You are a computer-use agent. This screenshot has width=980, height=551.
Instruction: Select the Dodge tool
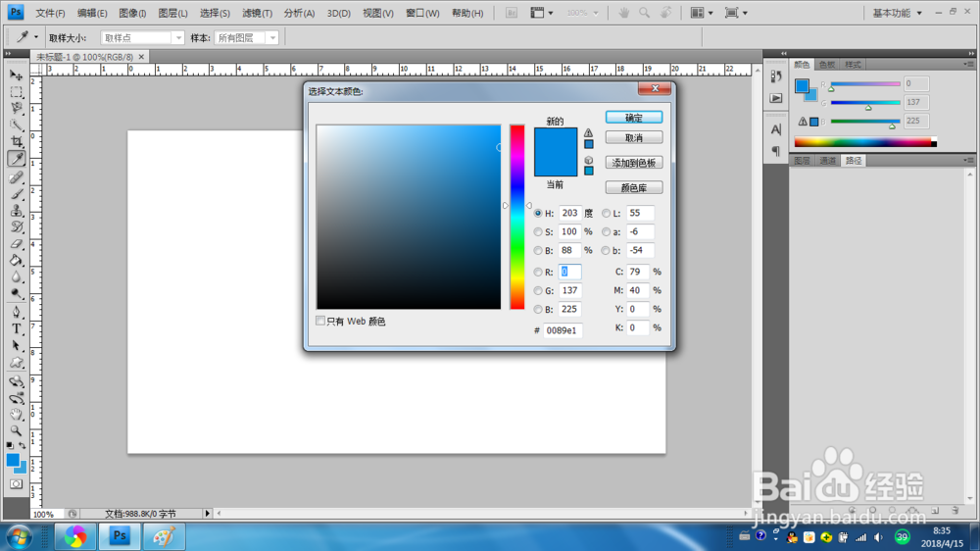(17, 293)
